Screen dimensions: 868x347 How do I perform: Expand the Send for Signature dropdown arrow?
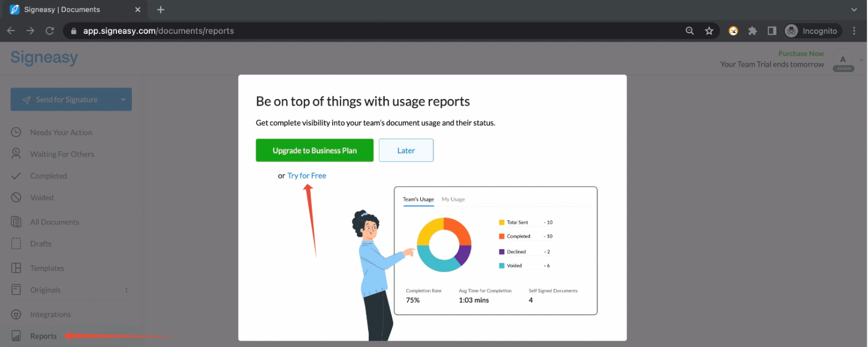tap(123, 100)
